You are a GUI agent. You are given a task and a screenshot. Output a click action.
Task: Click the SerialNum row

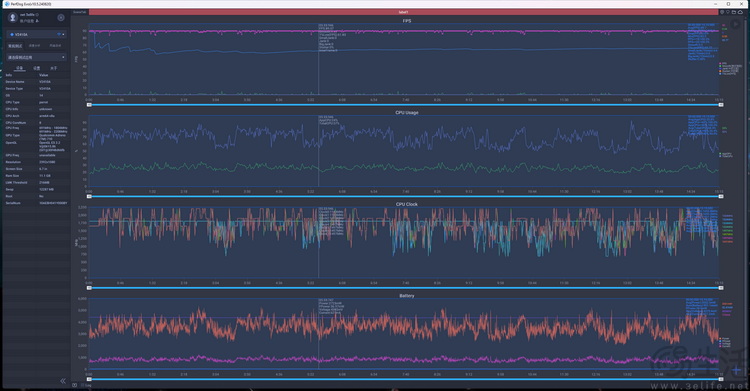coord(36,203)
